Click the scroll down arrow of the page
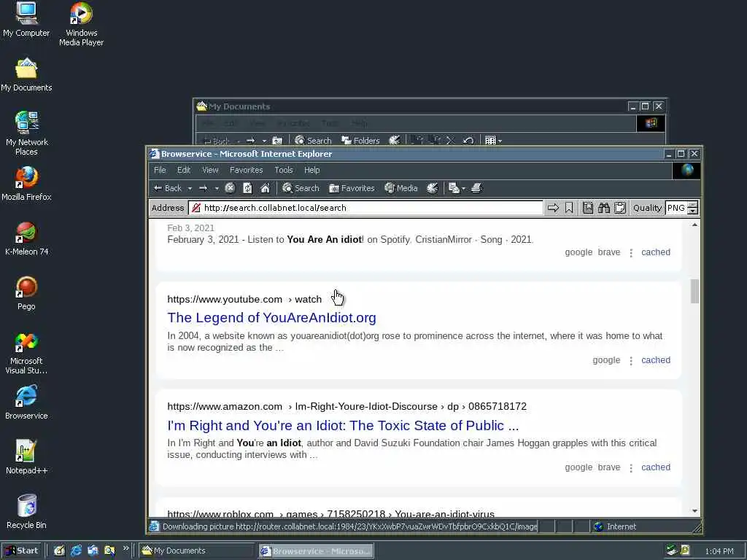The image size is (747, 560). tap(694, 511)
